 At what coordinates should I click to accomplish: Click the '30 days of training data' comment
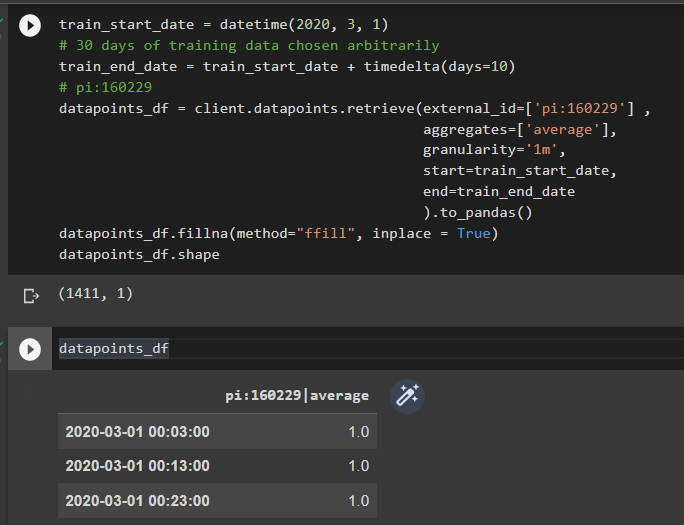pos(249,45)
